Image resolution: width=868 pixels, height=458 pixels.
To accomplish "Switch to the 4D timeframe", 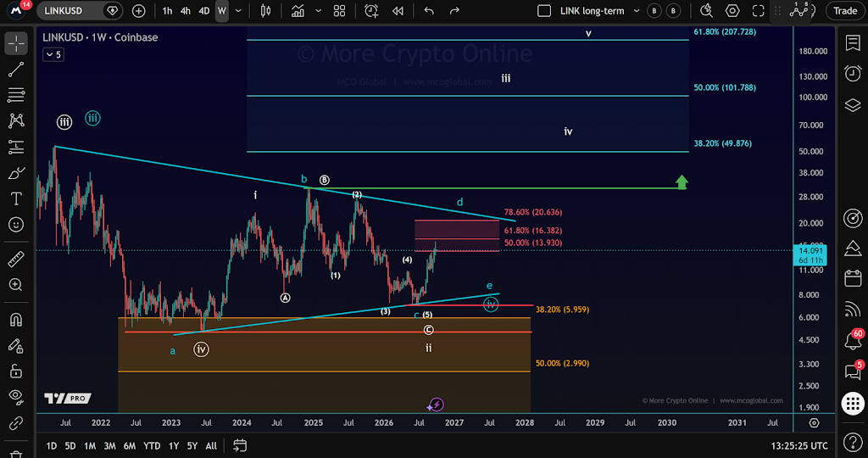I will (x=203, y=10).
